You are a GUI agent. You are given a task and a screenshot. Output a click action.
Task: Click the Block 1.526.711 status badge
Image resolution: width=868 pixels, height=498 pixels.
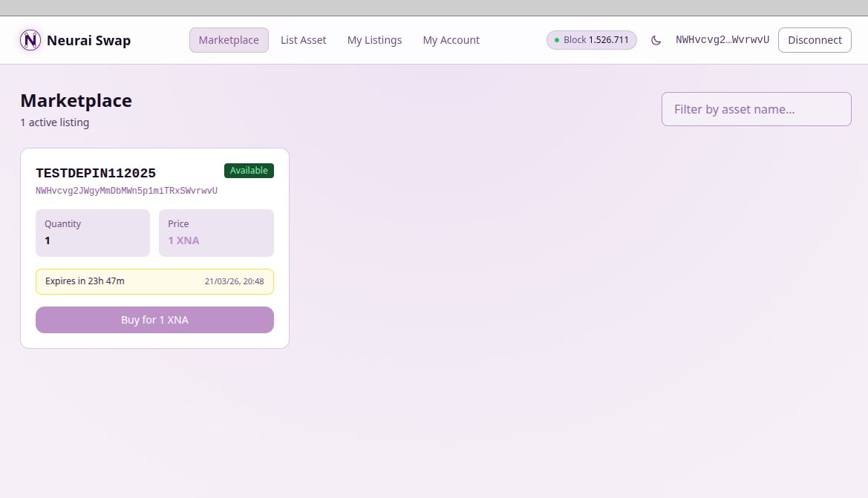click(x=591, y=40)
